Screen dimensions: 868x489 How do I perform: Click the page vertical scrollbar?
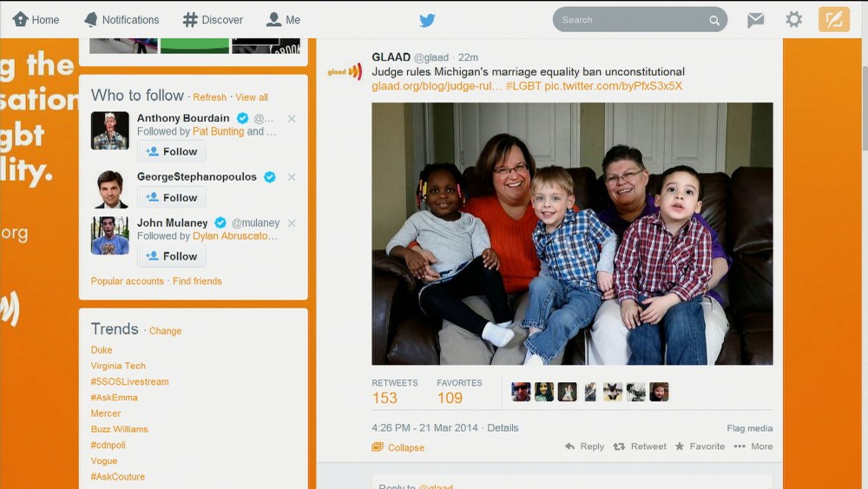point(865,108)
